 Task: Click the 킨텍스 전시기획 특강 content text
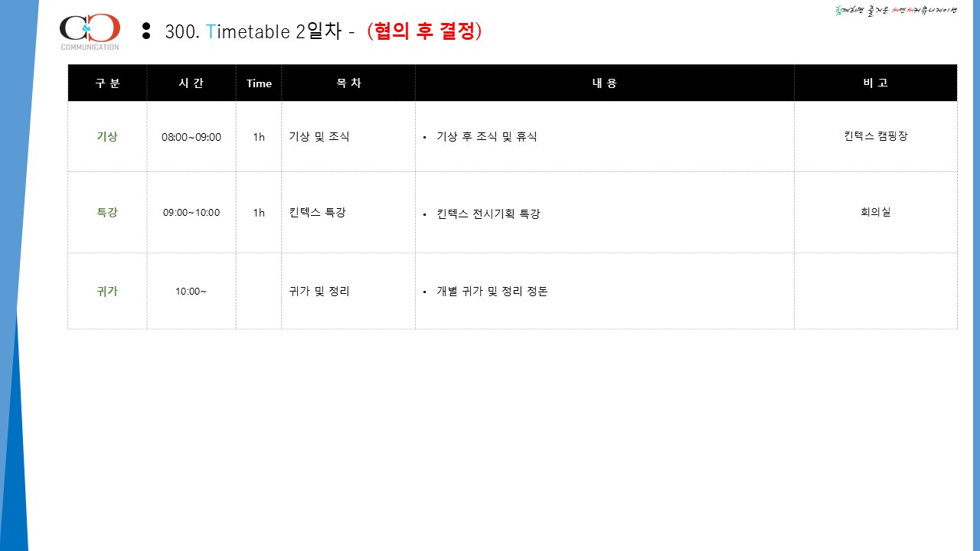488,214
